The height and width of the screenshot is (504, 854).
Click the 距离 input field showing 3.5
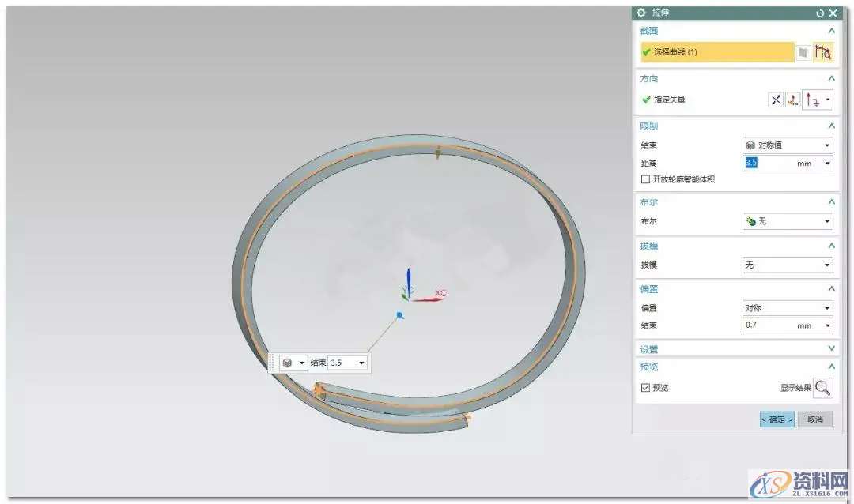coord(779,163)
